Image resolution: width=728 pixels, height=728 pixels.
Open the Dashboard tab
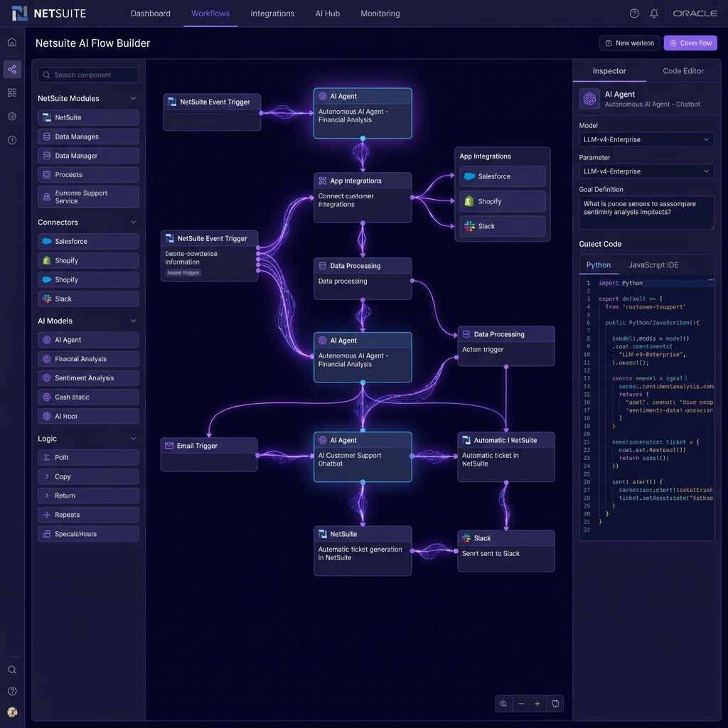(x=151, y=14)
